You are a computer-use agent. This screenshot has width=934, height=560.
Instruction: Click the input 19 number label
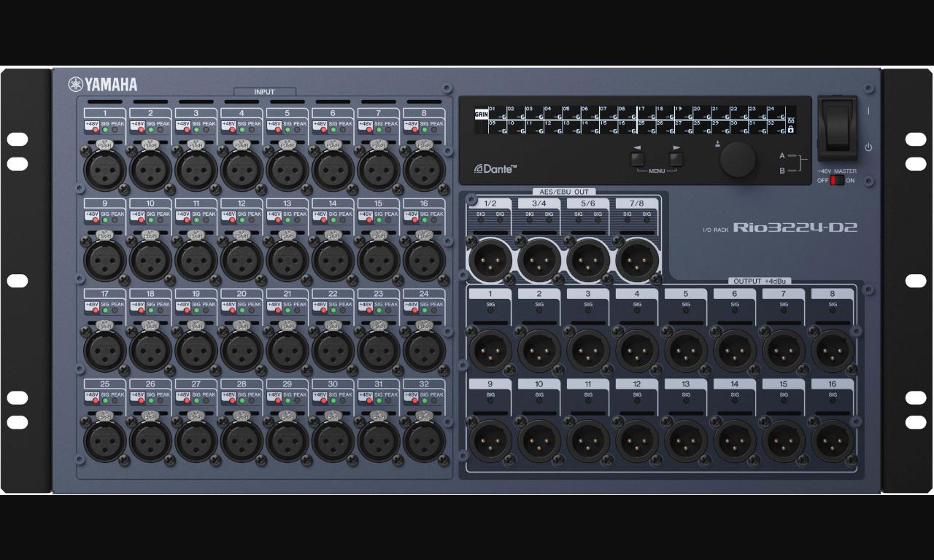(196, 294)
